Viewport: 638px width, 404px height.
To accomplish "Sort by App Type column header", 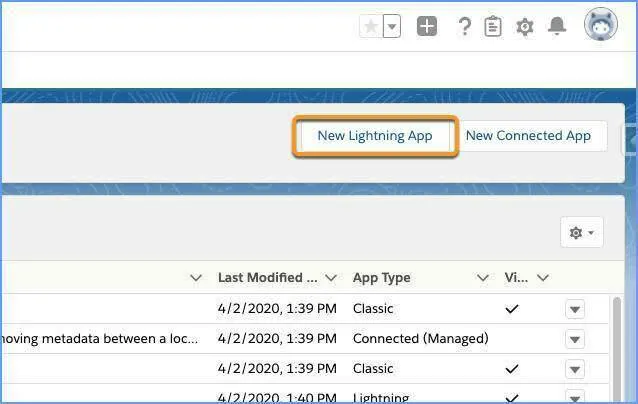I will tap(382, 277).
